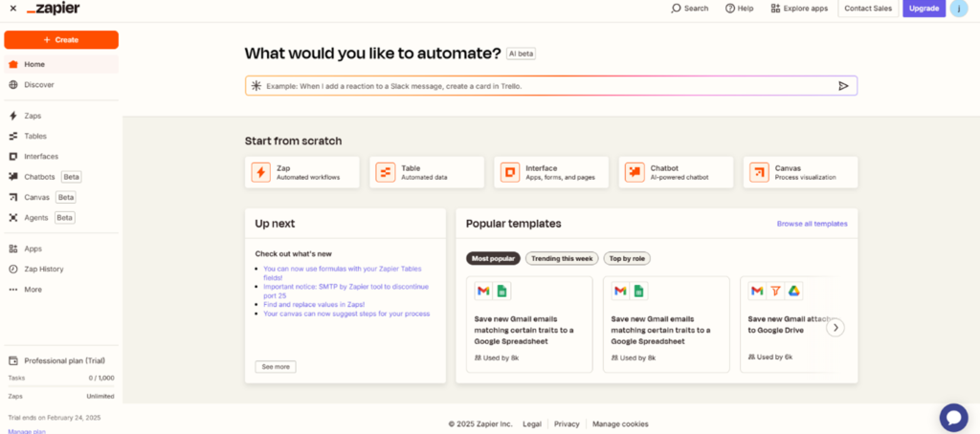Click Google Drive icon in third template
The width and height of the screenshot is (980, 434).
click(793, 291)
